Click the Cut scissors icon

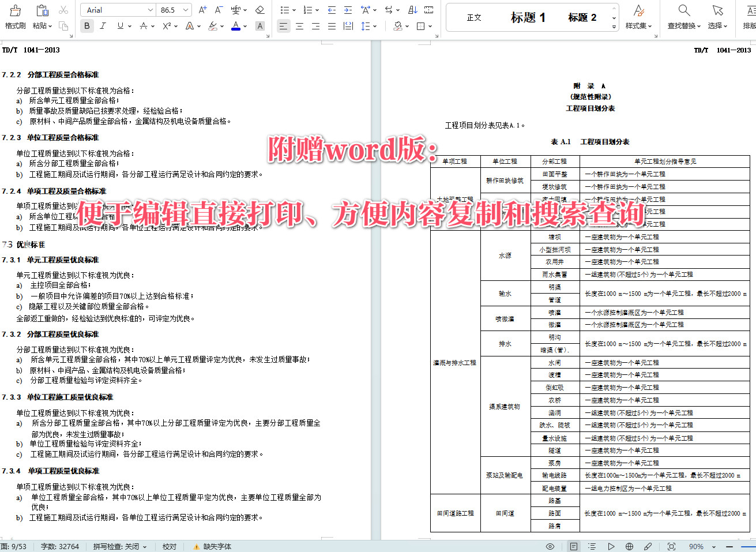tap(64, 9)
